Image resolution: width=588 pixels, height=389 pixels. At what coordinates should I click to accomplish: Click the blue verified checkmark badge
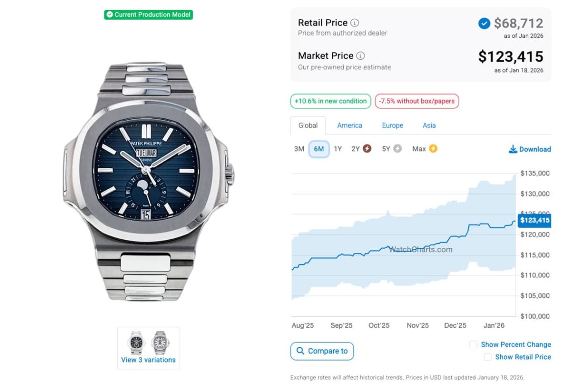click(x=484, y=23)
